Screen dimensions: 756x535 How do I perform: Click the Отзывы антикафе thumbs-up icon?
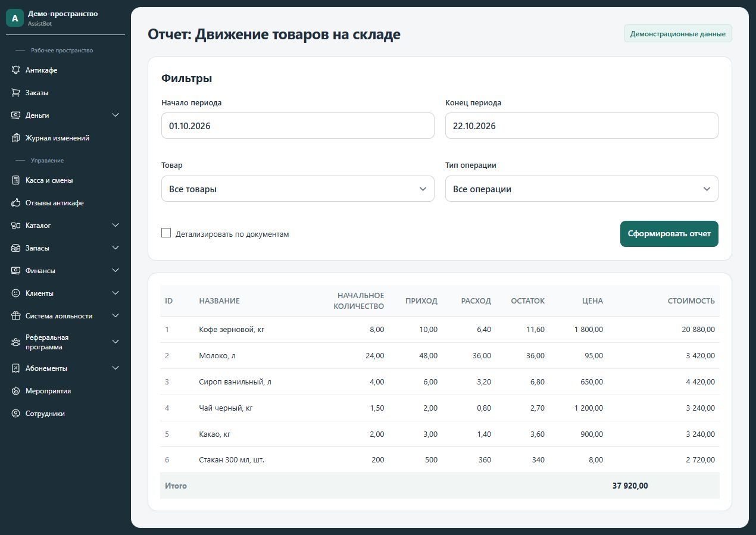click(16, 203)
